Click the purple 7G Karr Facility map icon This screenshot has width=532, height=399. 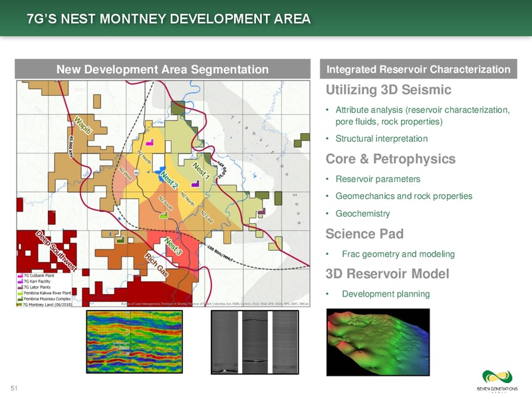[195, 184]
